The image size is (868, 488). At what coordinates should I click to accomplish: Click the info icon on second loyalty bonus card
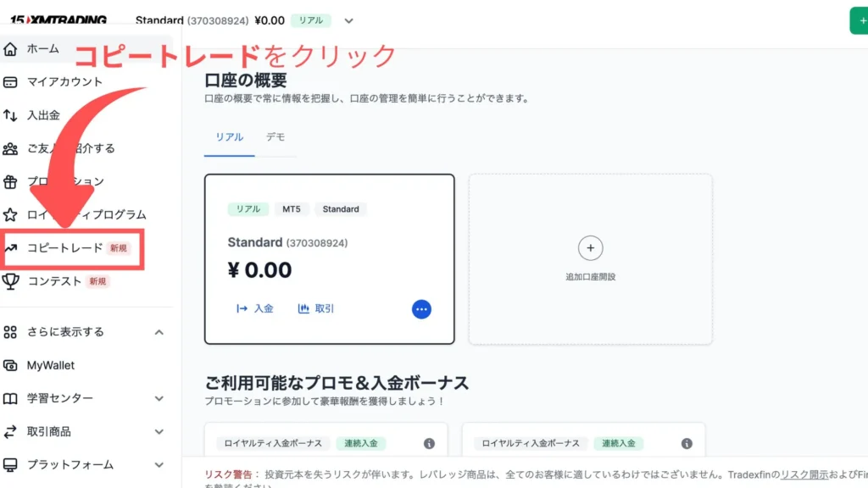pos(687,443)
